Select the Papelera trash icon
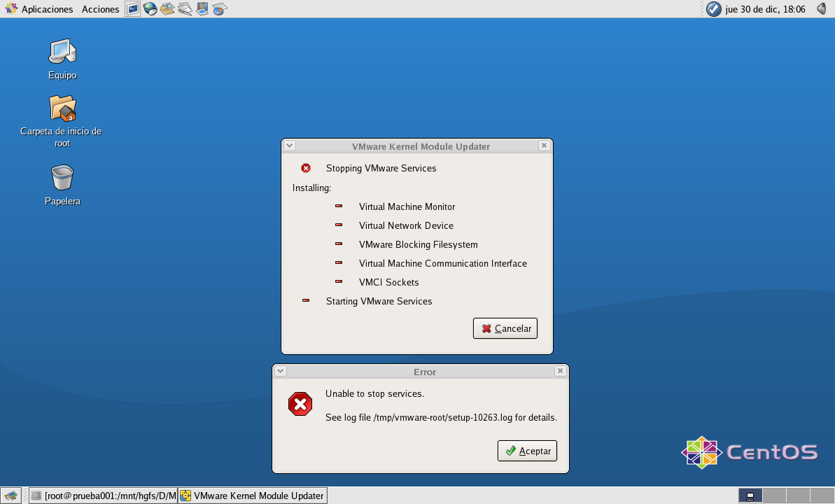This screenshot has height=504, width=835. point(62,184)
